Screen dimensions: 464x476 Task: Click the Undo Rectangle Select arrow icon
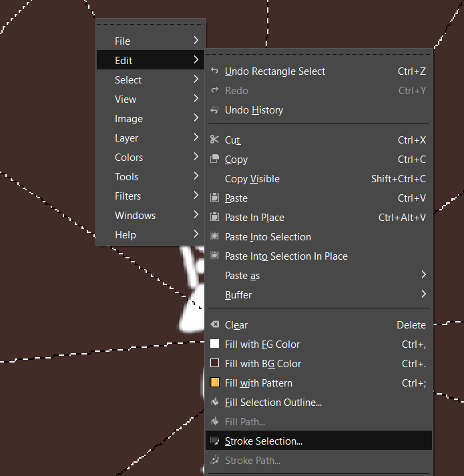click(x=214, y=71)
